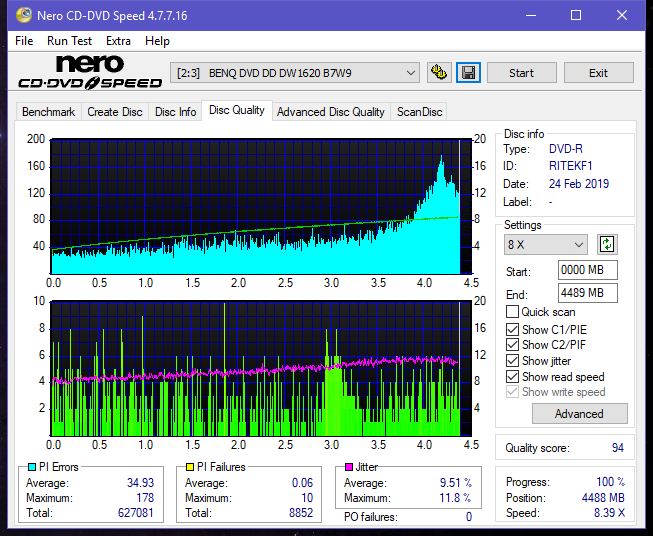Switch to the Create Disc tab
Screen dimensions: 653x536
tap(115, 112)
